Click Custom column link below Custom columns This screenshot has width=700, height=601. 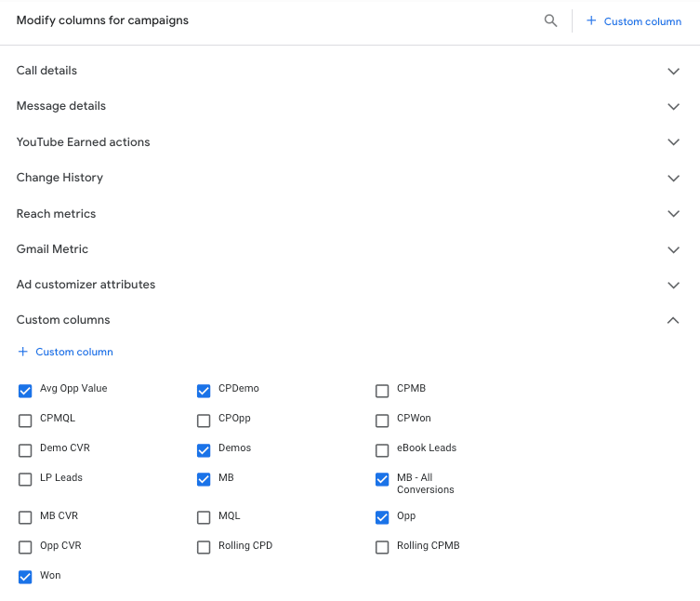[74, 352]
